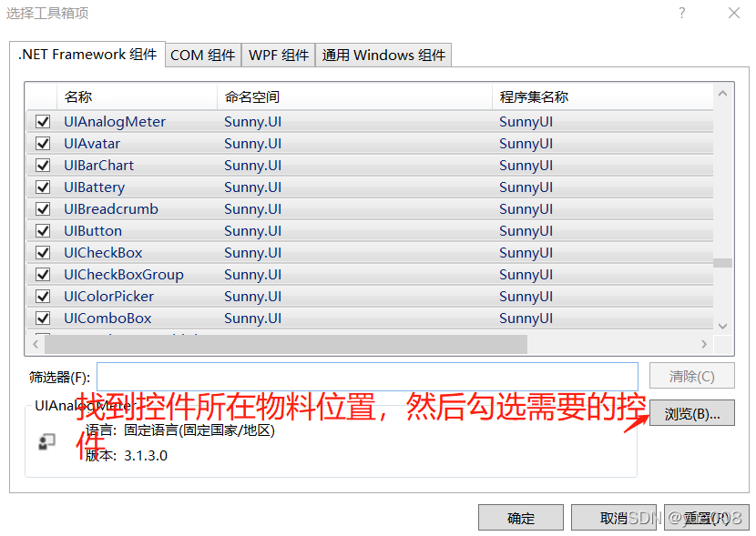756x536 pixels.
Task: Uncheck the UICheckBox row checkbox
Action: pos(43,252)
